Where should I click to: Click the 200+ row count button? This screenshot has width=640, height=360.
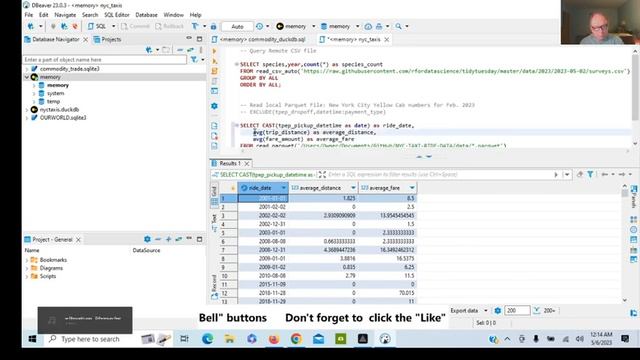click(545, 311)
